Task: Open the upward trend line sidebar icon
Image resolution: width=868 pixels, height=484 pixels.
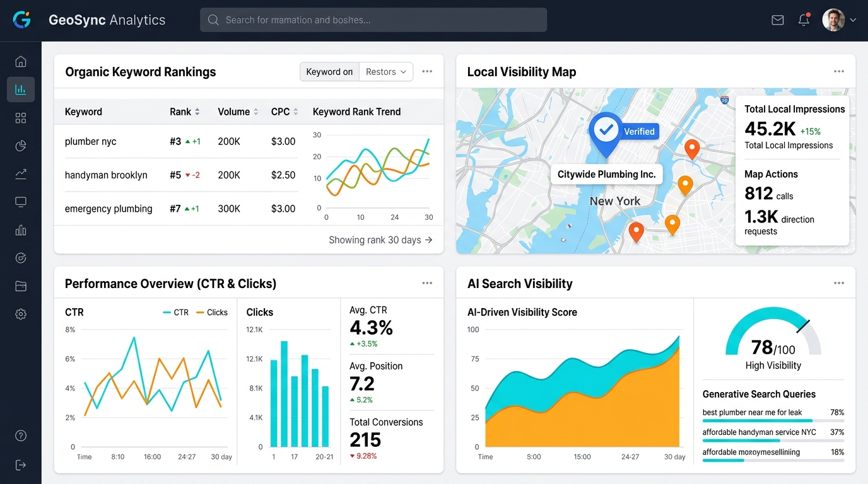Action: click(21, 174)
